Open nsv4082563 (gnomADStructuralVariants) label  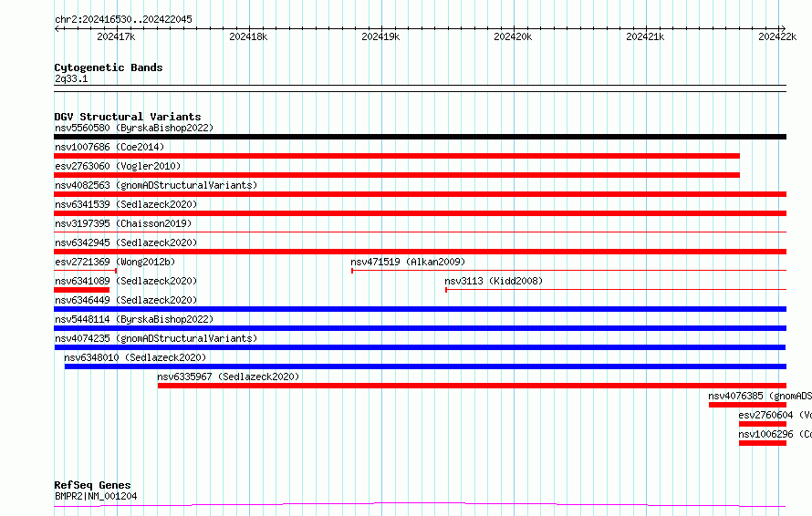156,185
